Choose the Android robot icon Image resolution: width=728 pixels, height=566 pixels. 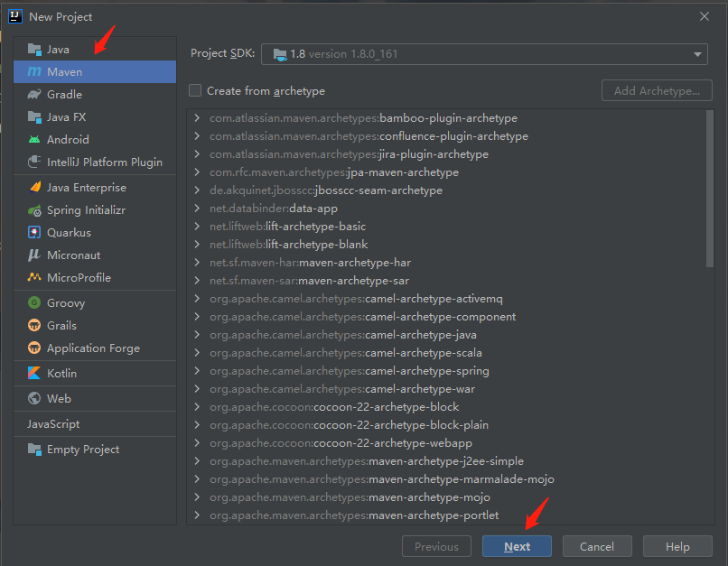(x=34, y=140)
